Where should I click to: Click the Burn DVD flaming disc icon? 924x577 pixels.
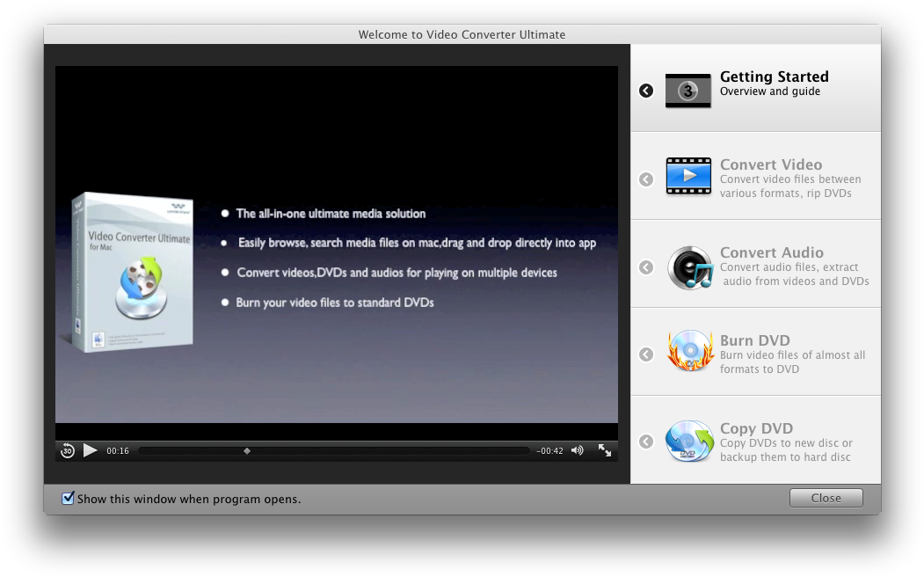(x=689, y=354)
